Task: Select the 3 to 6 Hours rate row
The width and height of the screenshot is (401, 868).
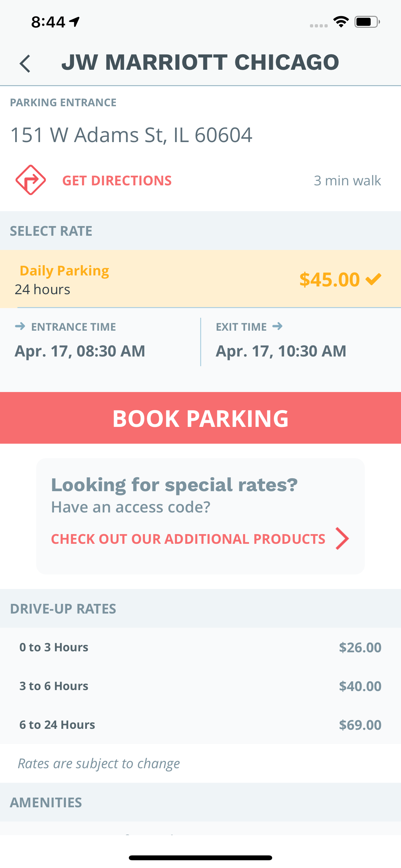Action: click(x=200, y=686)
